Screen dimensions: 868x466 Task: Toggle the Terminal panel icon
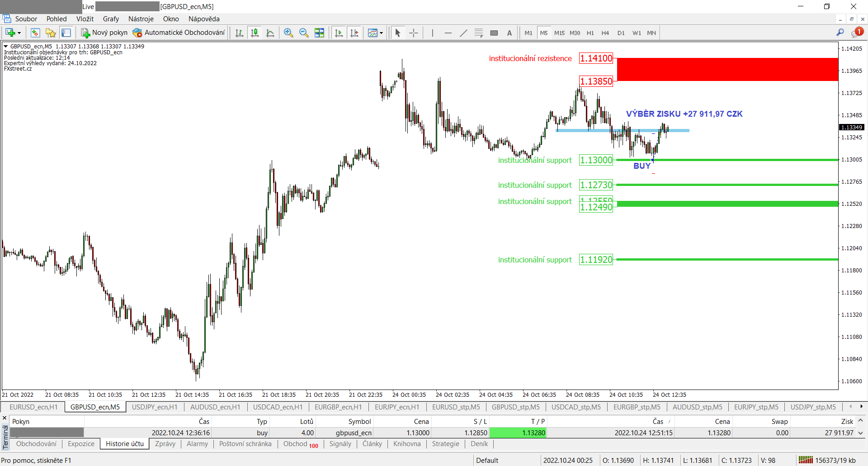[x=66, y=33]
